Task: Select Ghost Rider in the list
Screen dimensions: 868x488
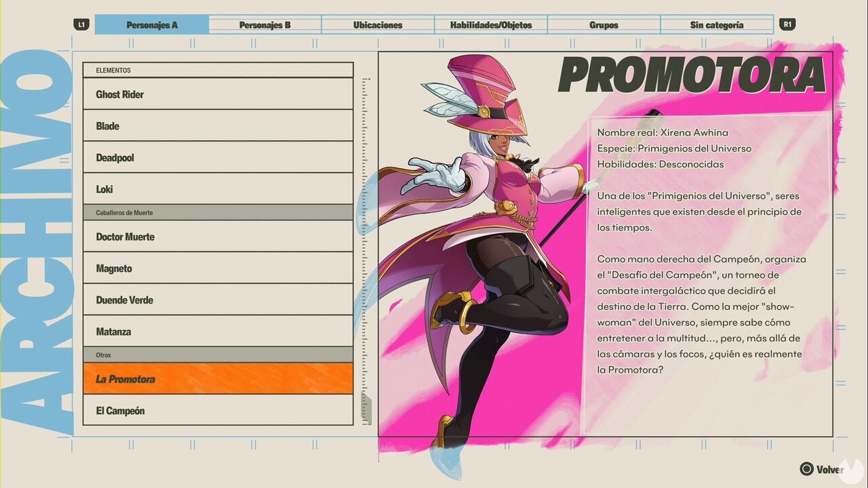Action: point(218,94)
